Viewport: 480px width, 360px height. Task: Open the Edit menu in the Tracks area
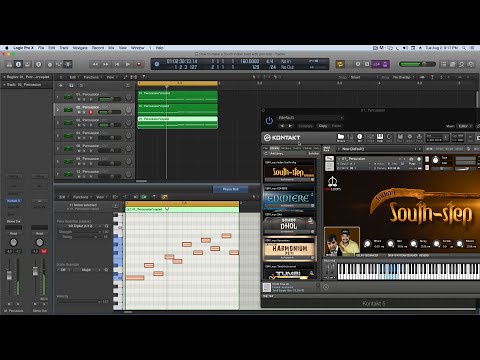pos(73,77)
